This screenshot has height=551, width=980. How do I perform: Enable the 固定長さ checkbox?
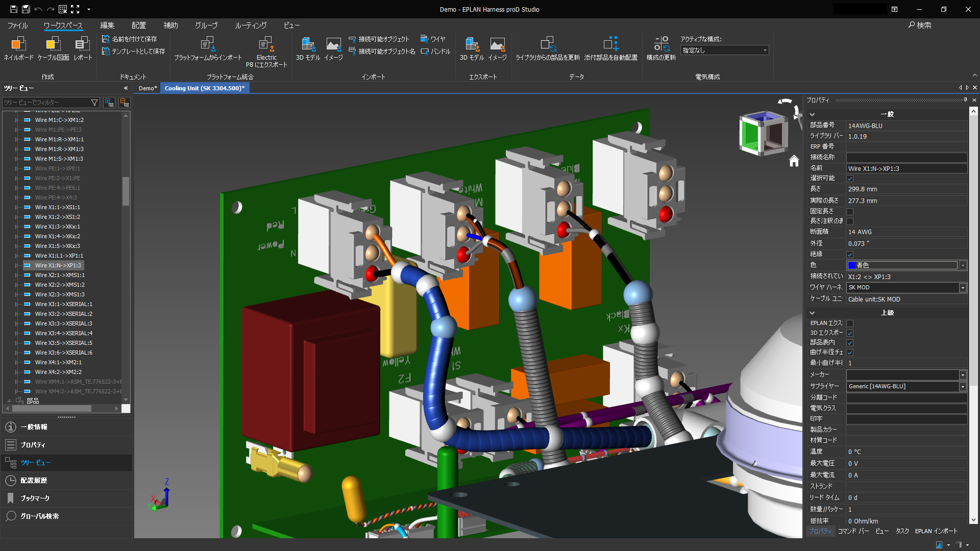coord(850,211)
